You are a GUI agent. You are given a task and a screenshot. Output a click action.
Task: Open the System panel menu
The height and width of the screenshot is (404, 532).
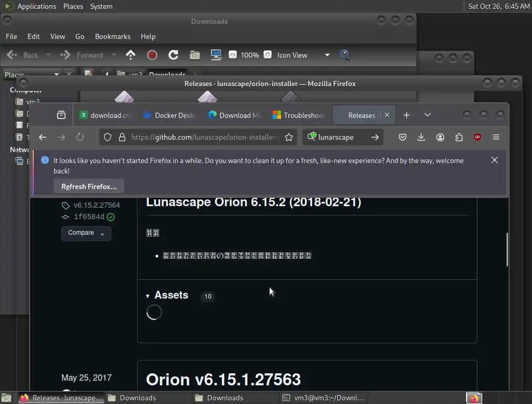[101, 6]
